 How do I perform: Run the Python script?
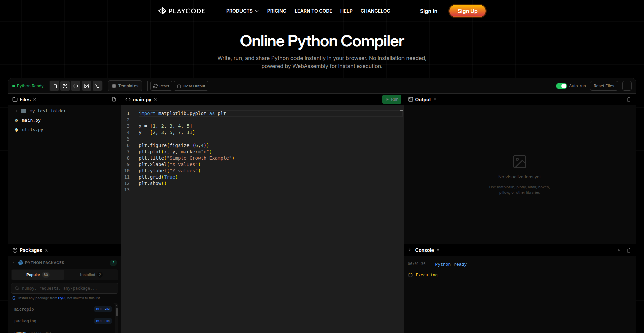coord(392,99)
